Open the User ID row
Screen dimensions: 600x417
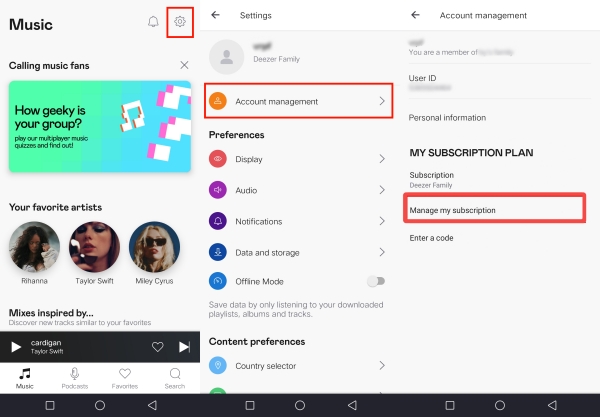[x=500, y=82]
